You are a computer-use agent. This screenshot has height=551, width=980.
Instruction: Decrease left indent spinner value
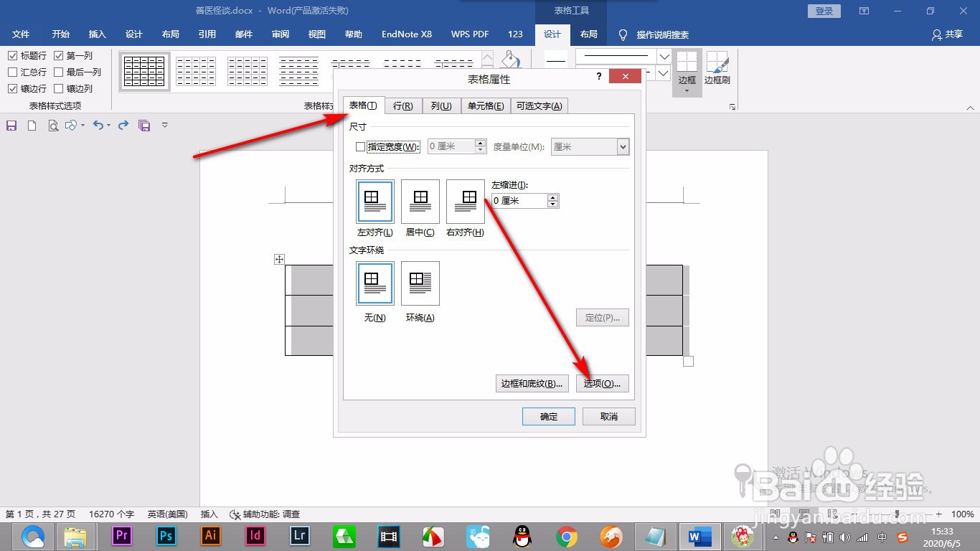click(552, 204)
